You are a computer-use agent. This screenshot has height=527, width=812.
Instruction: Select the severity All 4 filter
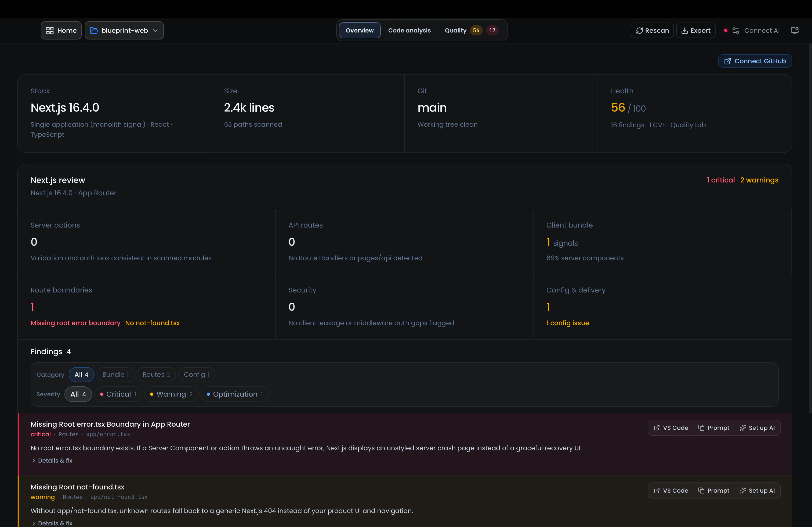pos(78,394)
